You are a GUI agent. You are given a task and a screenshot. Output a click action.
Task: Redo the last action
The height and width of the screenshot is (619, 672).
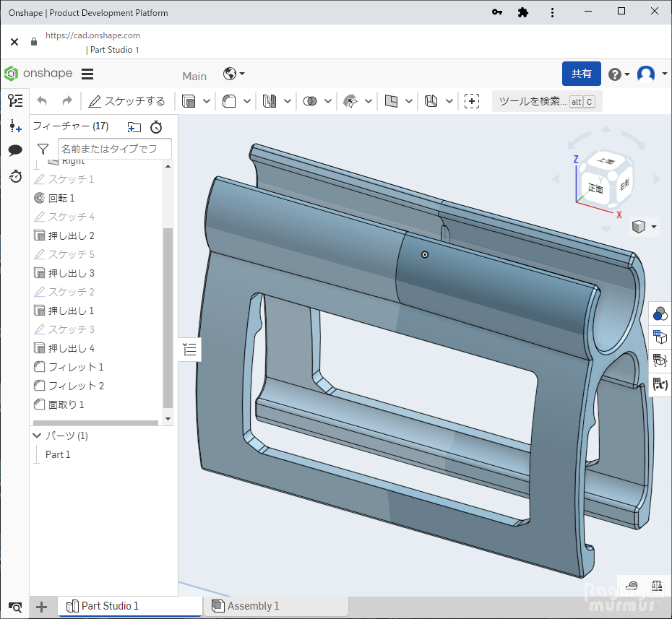[x=67, y=101]
